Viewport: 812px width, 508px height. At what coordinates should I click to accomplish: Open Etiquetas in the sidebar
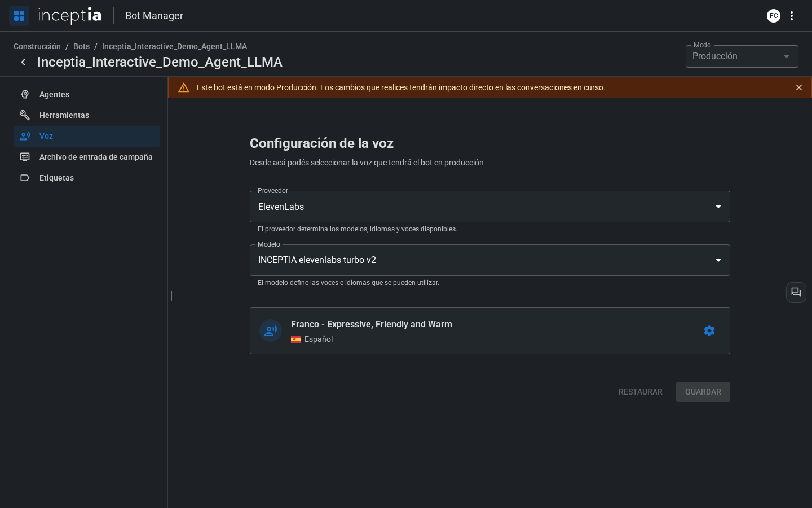point(87,178)
